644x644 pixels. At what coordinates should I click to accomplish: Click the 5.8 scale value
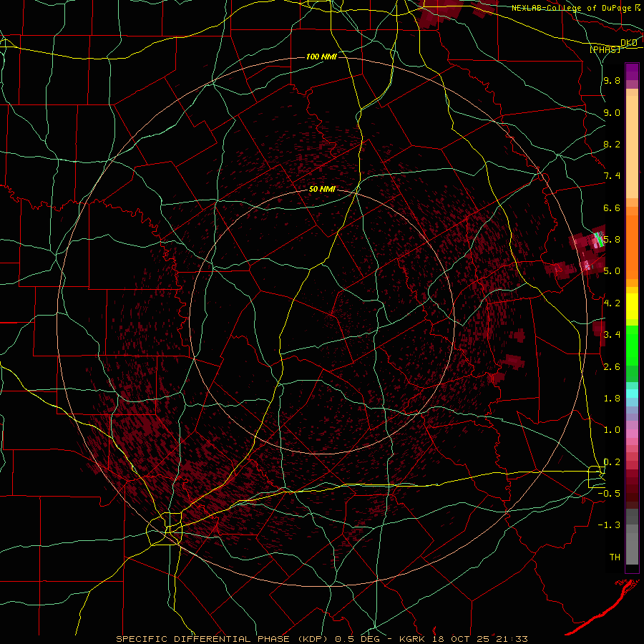[x=612, y=240]
